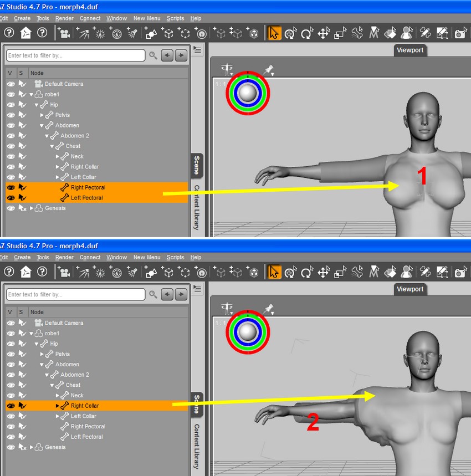Open the Render menu in upper window
This screenshot has height=476, width=471.
(64, 18)
